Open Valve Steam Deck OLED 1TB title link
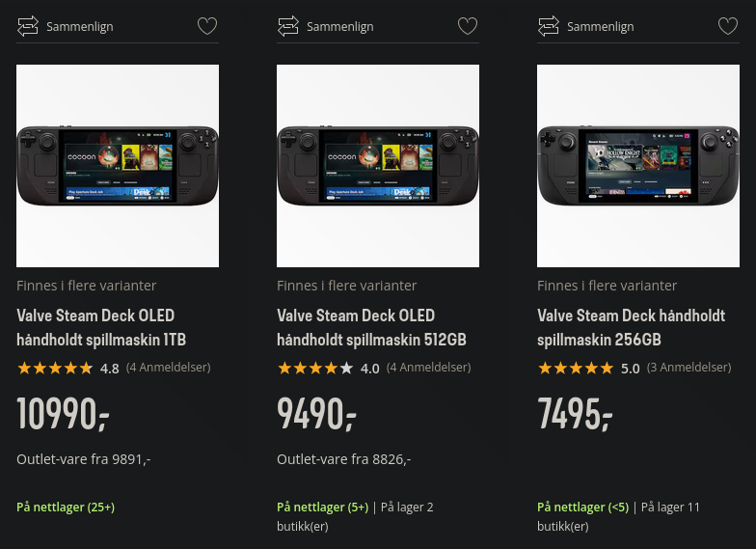Viewport: 756px width, 549px height. pos(101,328)
